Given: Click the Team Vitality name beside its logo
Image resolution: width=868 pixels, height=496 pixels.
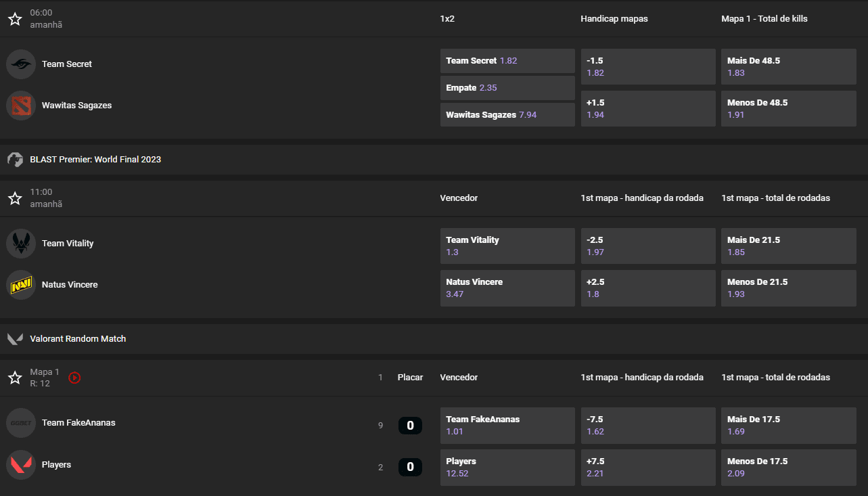Looking at the screenshot, I should (x=68, y=244).
